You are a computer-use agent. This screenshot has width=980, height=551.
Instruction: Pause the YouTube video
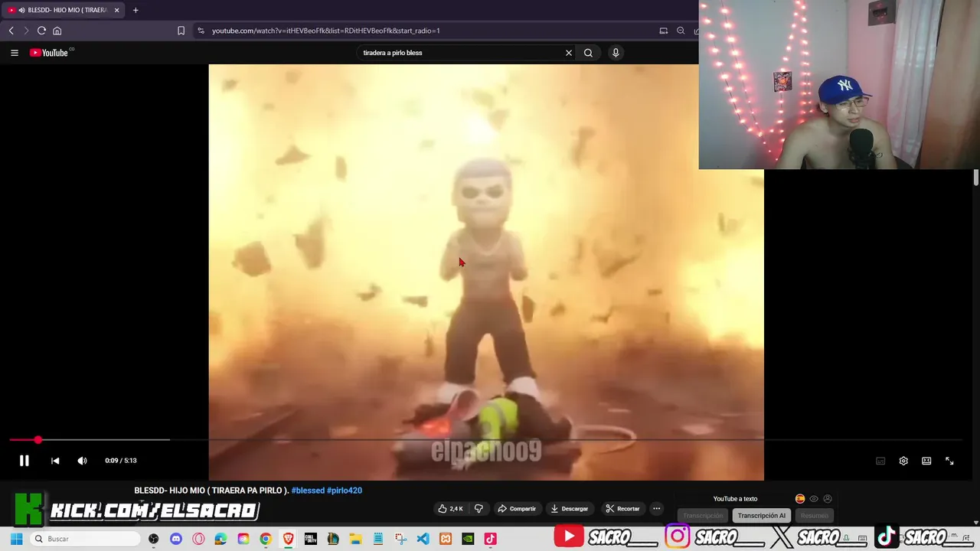[x=24, y=461]
